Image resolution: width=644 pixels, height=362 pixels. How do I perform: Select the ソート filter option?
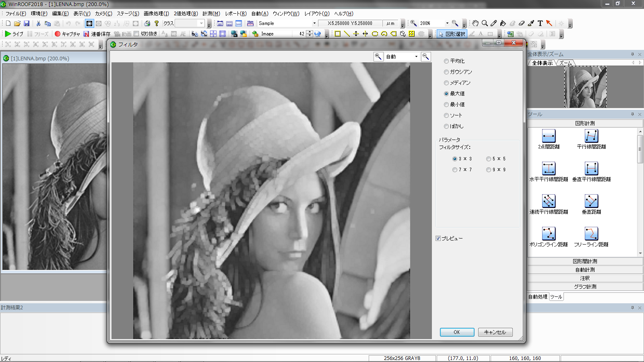click(453, 115)
